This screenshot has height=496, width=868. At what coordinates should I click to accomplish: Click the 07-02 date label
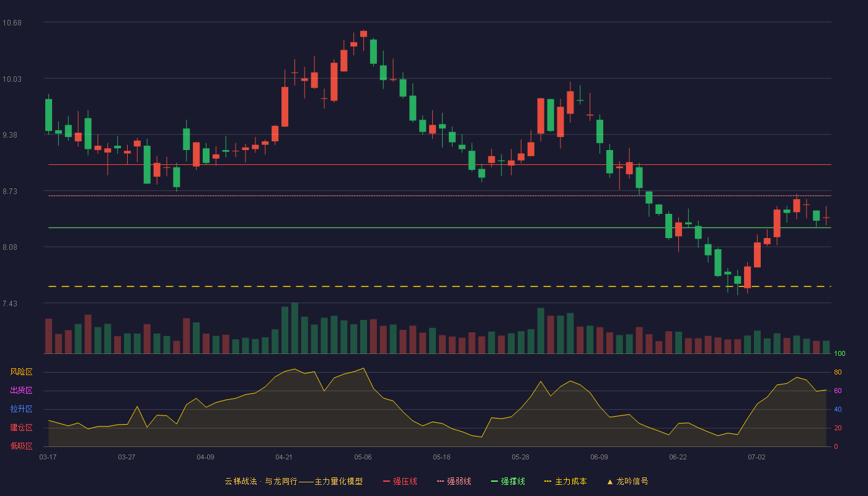pos(756,457)
